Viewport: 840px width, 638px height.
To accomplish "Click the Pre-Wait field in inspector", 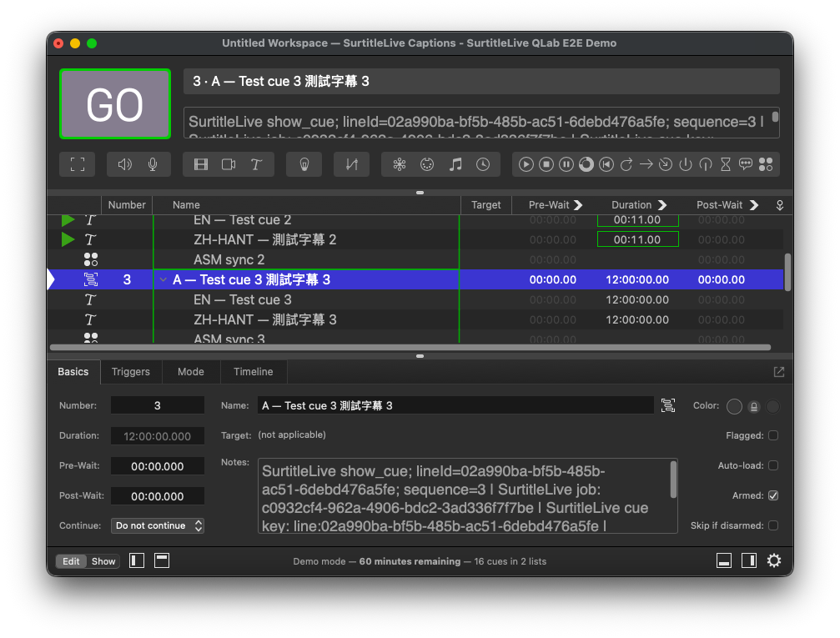I will pyautogui.click(x=158, y=466).
